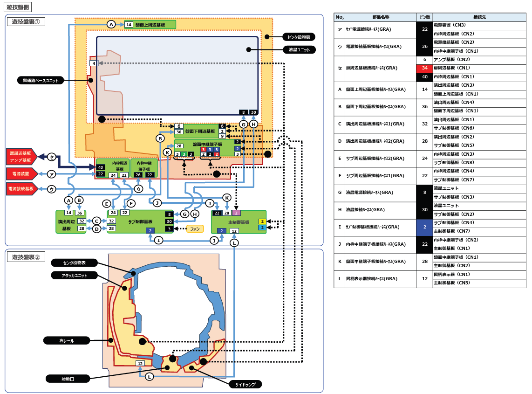Click circled D marker beside pin 28
Viewport: 532px width, 394px height.
tap(97, 229)
